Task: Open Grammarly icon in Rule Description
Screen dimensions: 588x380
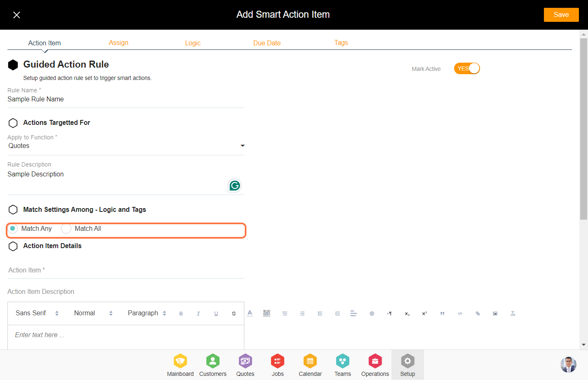Action: pos(234,185)
